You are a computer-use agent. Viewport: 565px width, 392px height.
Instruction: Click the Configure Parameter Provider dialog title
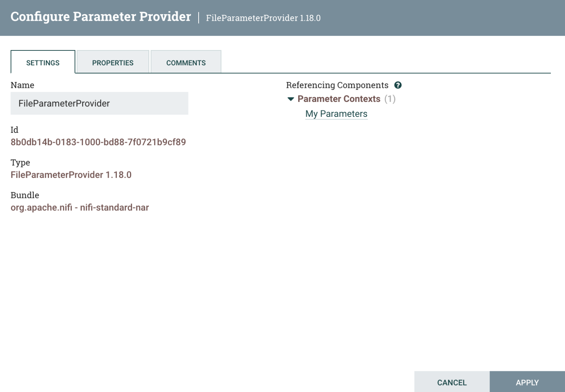pos(101,17)
